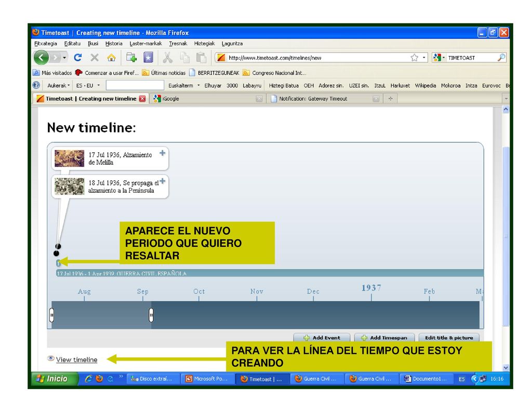
Task: Click the magnifier icon in the search box
Action: tap(501, 58)
